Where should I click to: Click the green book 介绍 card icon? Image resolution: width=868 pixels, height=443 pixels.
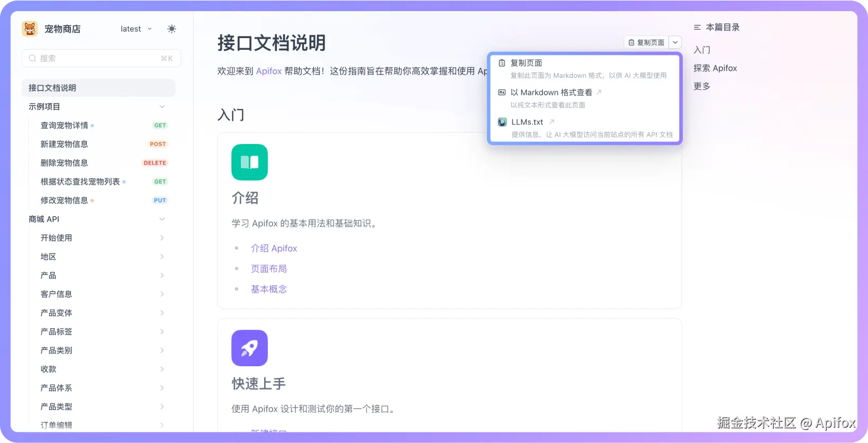click(x=249, y=162)
